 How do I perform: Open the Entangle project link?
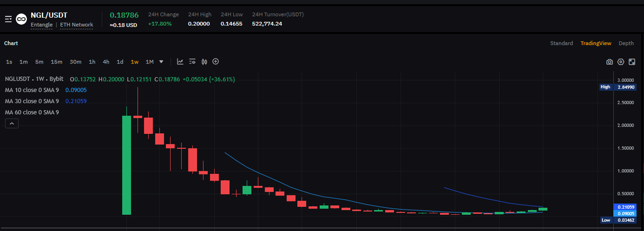42,25
